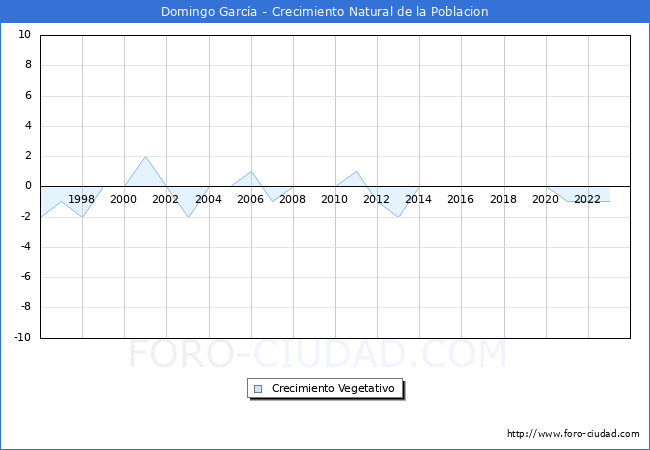Click the 2018 x-axis year label
This screenshot has height=450, width=650.
(x=503, y=199)
